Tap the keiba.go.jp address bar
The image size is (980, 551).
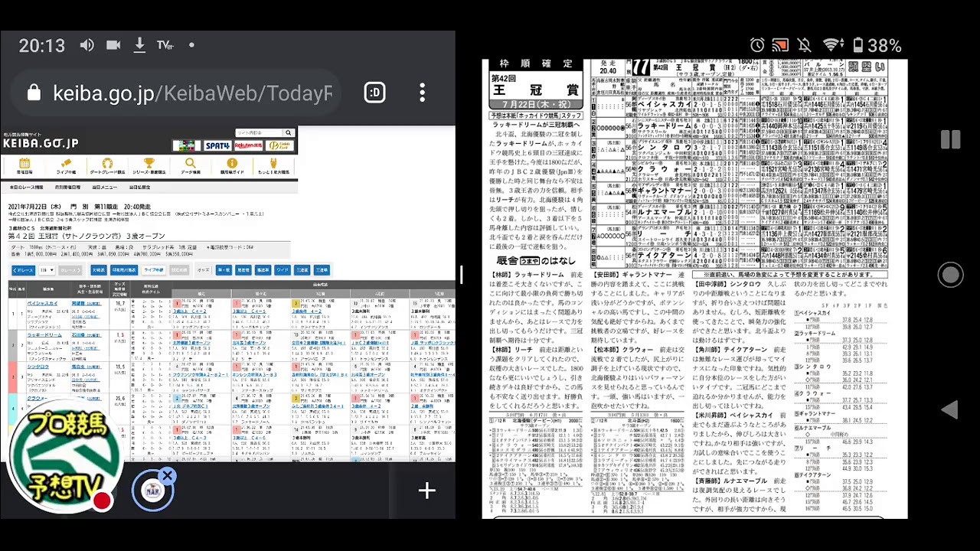tap(191, 93)
